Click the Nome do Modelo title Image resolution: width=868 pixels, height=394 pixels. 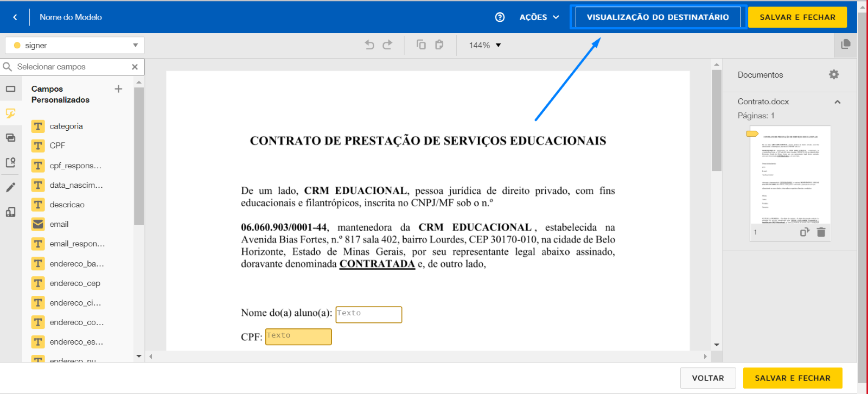(x=71, y=17)
